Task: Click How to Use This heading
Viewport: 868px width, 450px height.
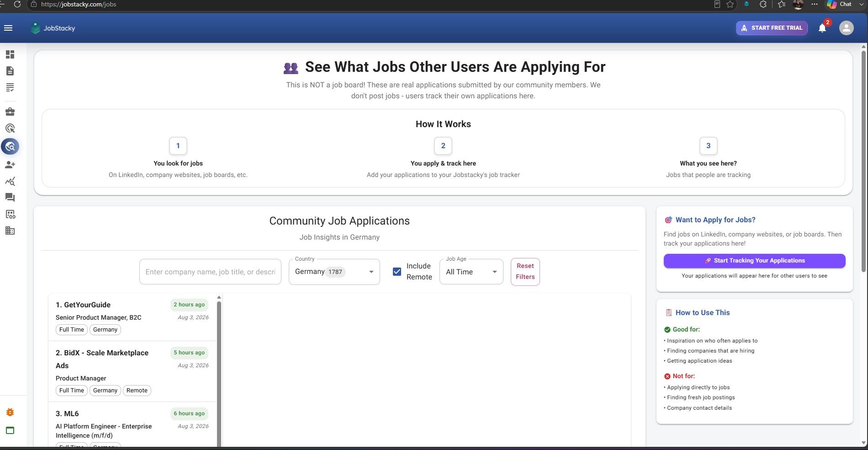Action: [703, 313]
